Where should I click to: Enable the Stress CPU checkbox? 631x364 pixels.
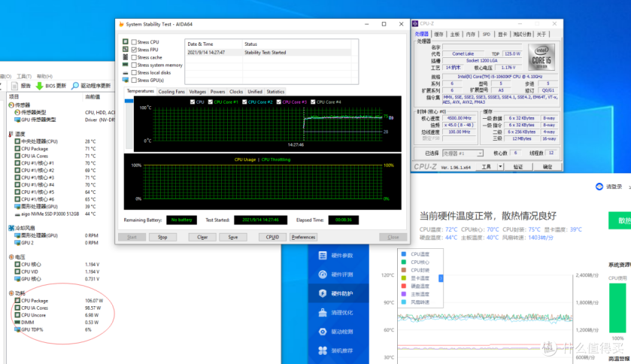coord(135,42)
